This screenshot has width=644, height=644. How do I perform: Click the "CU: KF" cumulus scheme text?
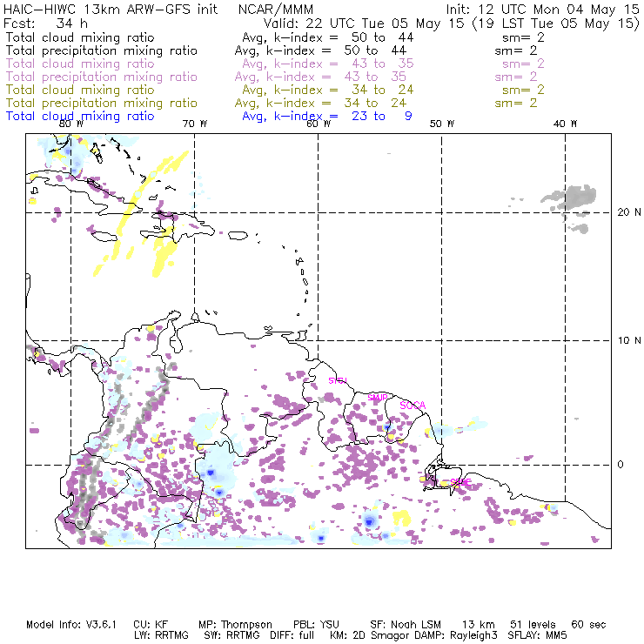[x=151, y=625]
